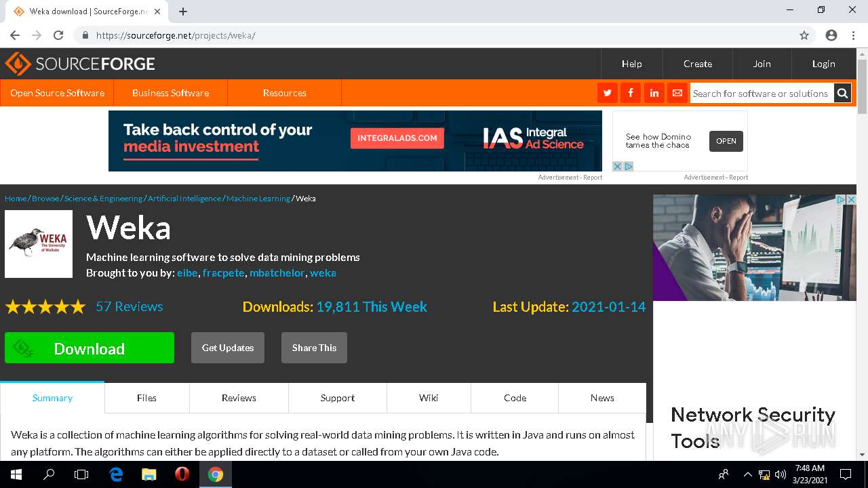This screenshot has width=868, height=488.
Task: Open Open Source Software menu
Action: tap(57, 93)
